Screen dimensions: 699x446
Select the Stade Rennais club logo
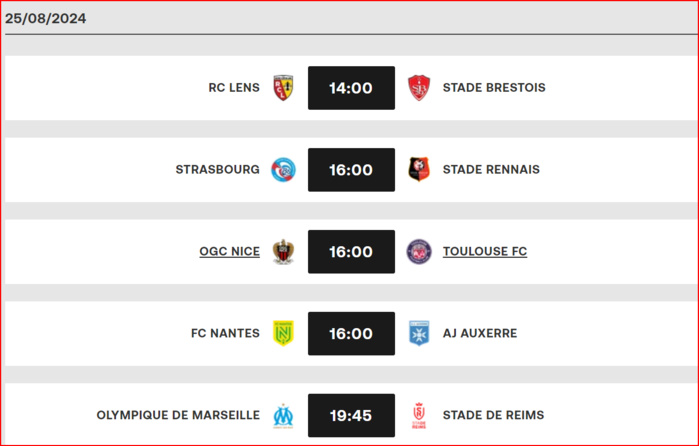click(x=419, y=169)
